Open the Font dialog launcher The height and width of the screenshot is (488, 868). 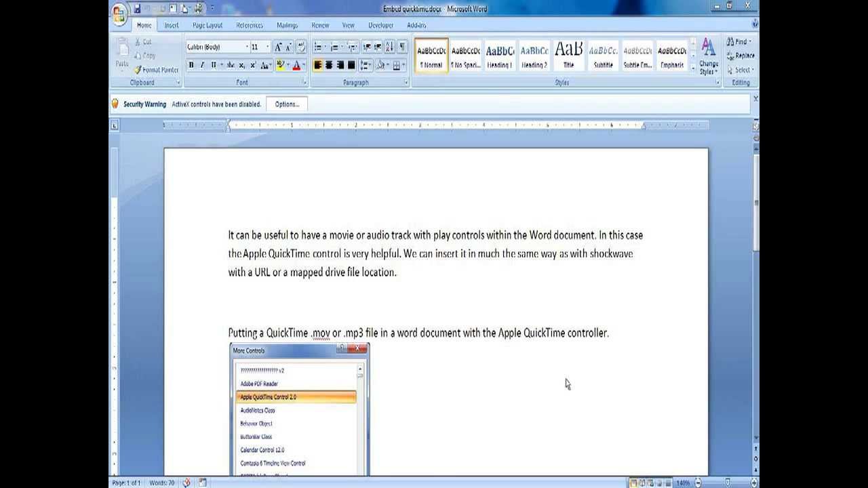[304, 83]
